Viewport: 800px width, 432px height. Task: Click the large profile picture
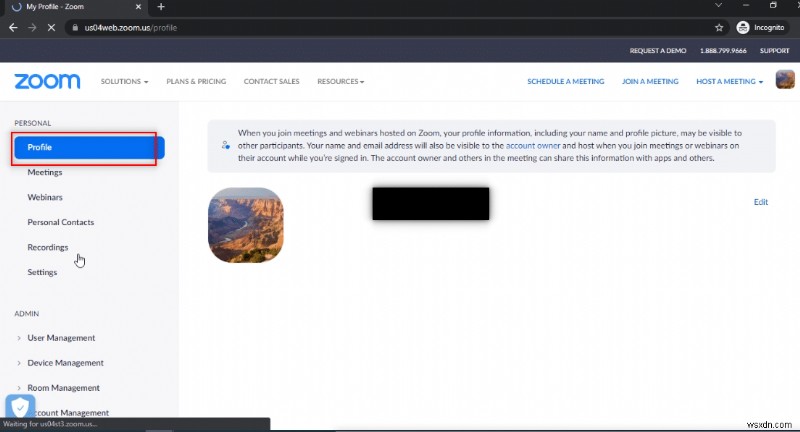pyautogui.click(x=246, y=225)
